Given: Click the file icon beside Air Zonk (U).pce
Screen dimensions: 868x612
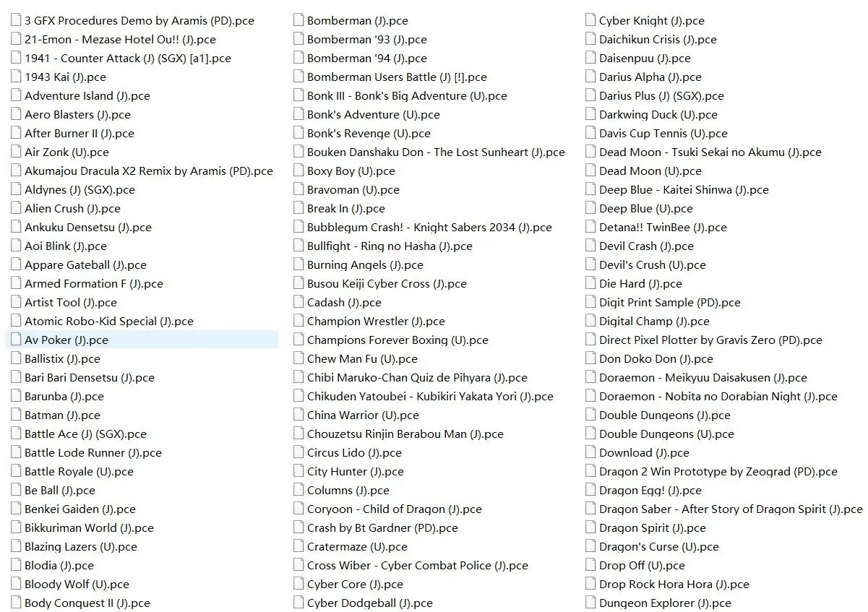Looking at the screenshot, I should (x=16, y=152).
